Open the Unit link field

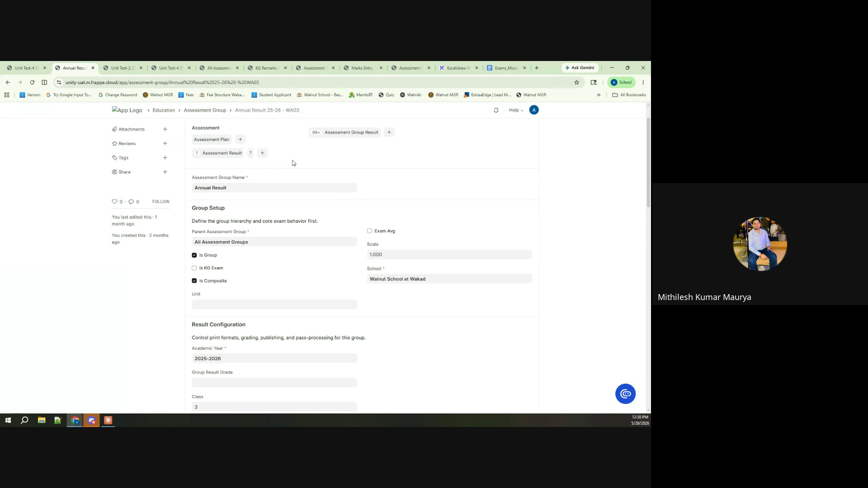tap(274, 305)
